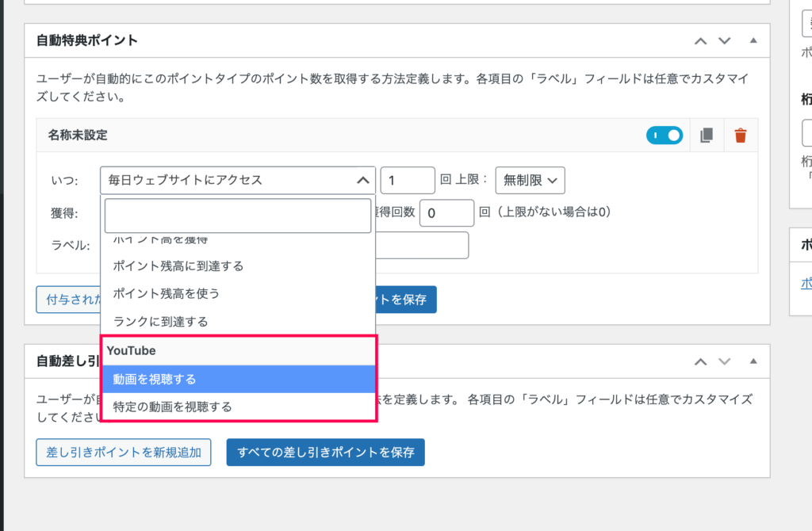Close the 毎日ウェブサイトにアクセス dropdown
This screenshot has height=531, width=812.
point(238,180)
